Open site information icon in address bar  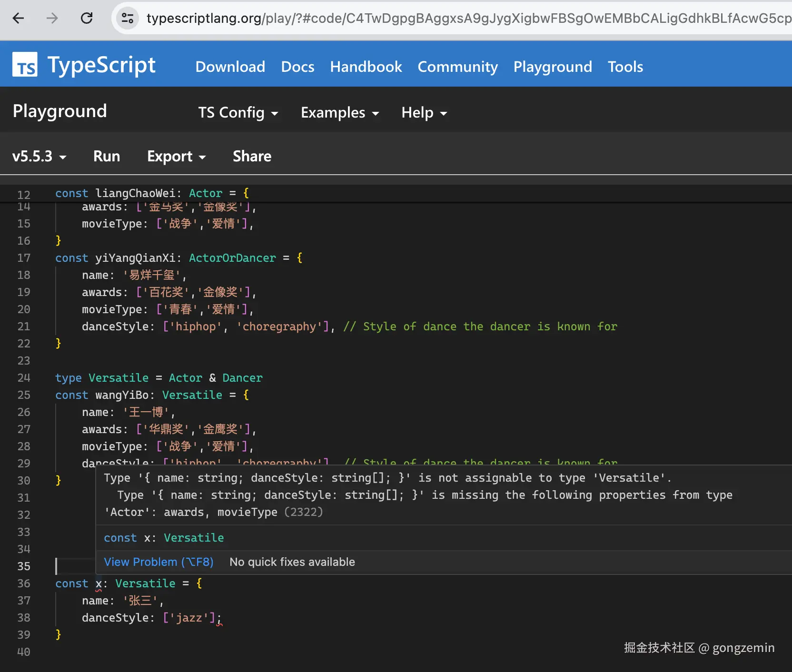tap(128, 18)
